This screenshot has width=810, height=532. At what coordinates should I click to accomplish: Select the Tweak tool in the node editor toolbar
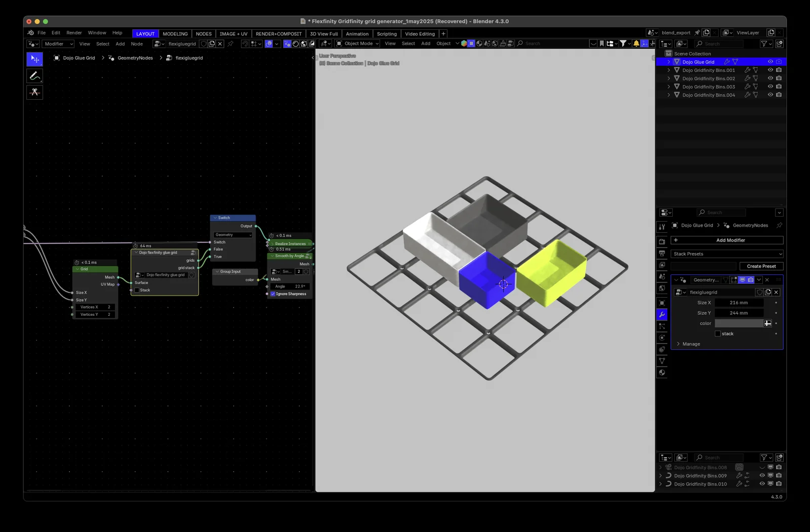click(x=34, y=59)
